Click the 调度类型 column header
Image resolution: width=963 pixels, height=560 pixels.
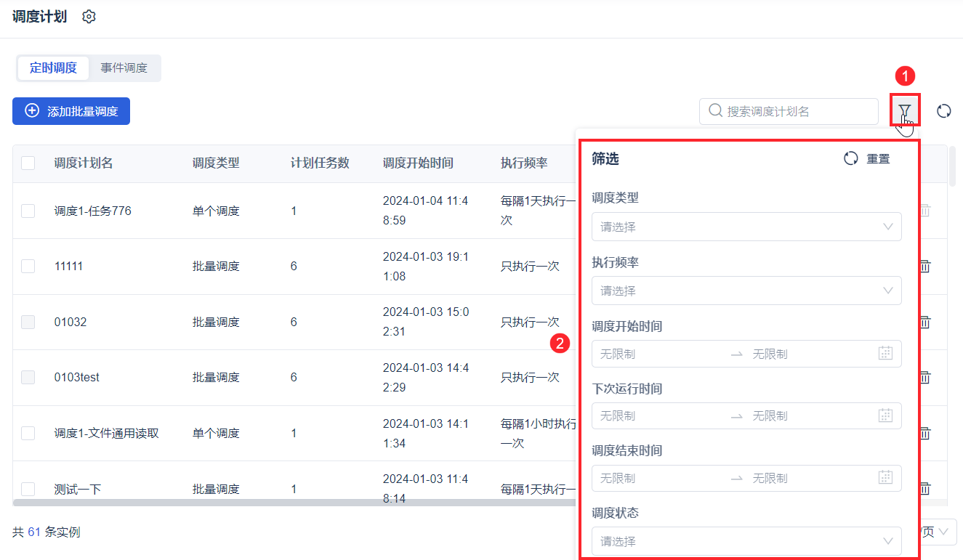click(x=216, y=163)
